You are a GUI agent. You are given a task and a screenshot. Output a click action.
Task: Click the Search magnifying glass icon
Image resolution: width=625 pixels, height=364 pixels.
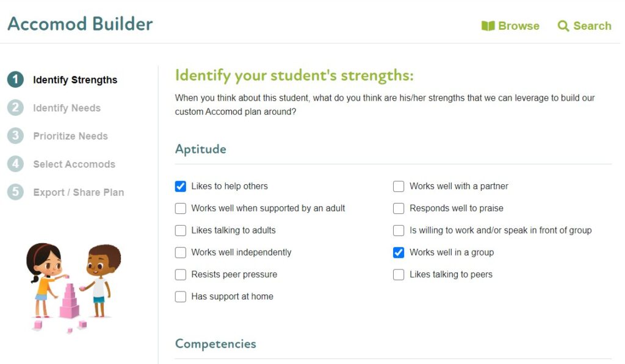(x=563, y=26)
